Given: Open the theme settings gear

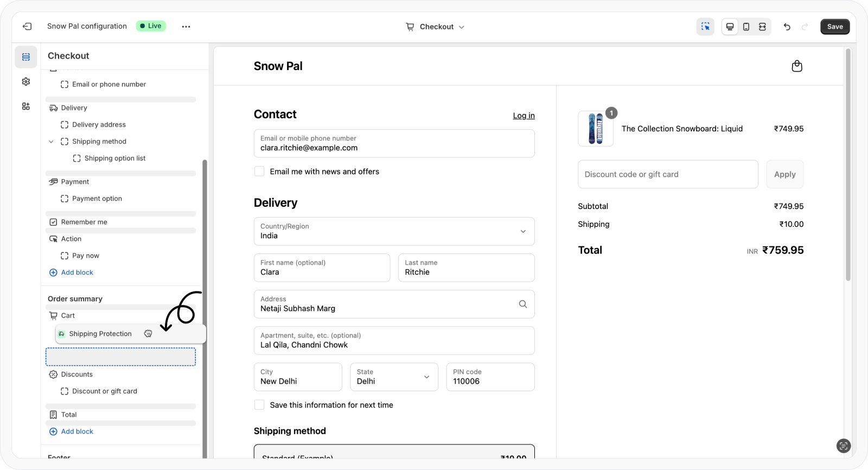Looking at the screenshot, I should pyautogui.click(x=26, y=81).
